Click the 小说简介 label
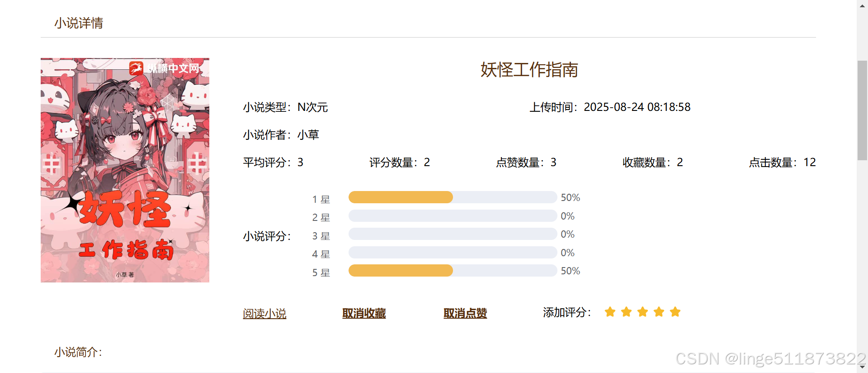 pos(78,352)
